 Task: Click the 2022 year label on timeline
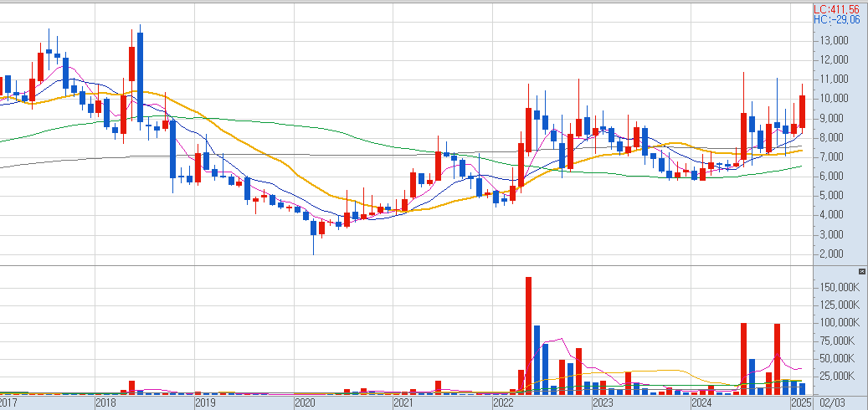point(503,402)
